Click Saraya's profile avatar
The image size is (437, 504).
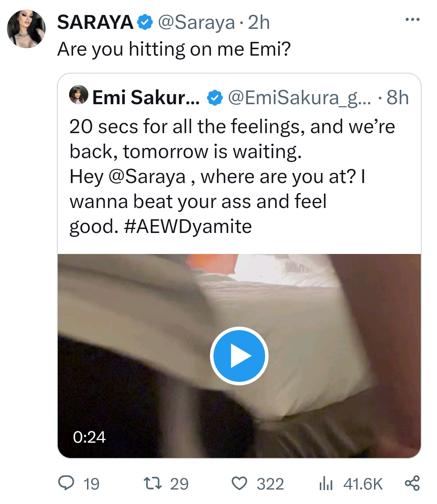[26, 29]
